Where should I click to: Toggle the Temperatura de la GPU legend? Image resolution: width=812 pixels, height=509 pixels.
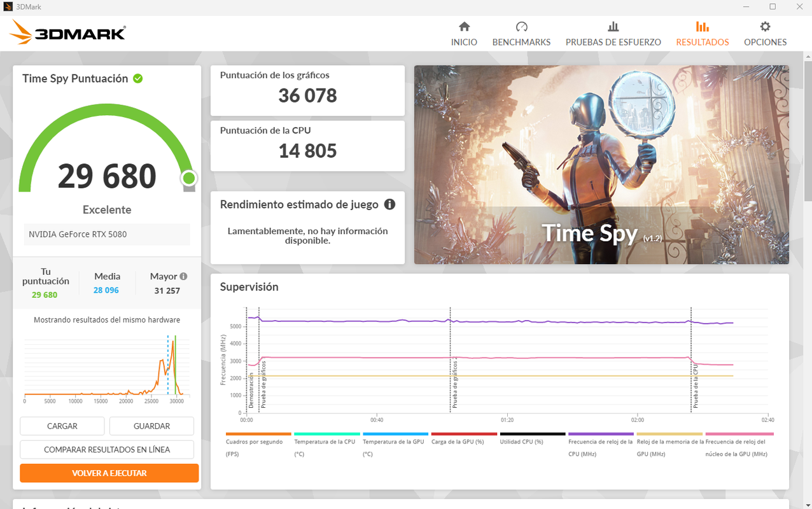395,445
